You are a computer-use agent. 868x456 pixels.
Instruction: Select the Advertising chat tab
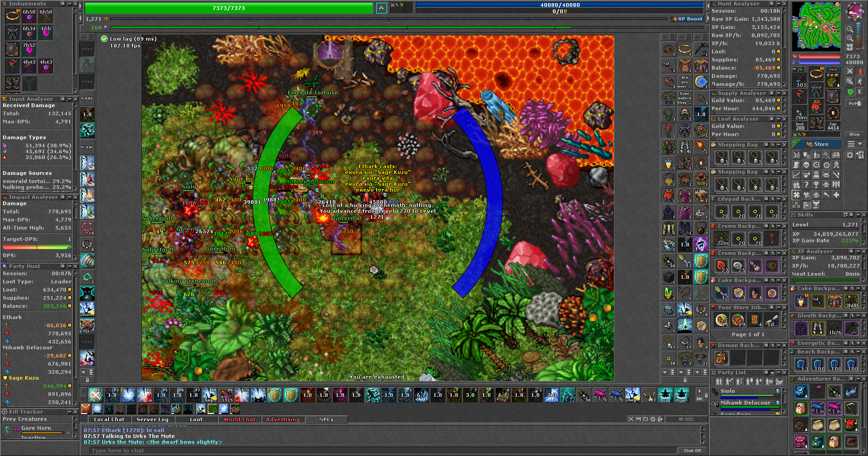click(283, 419)
